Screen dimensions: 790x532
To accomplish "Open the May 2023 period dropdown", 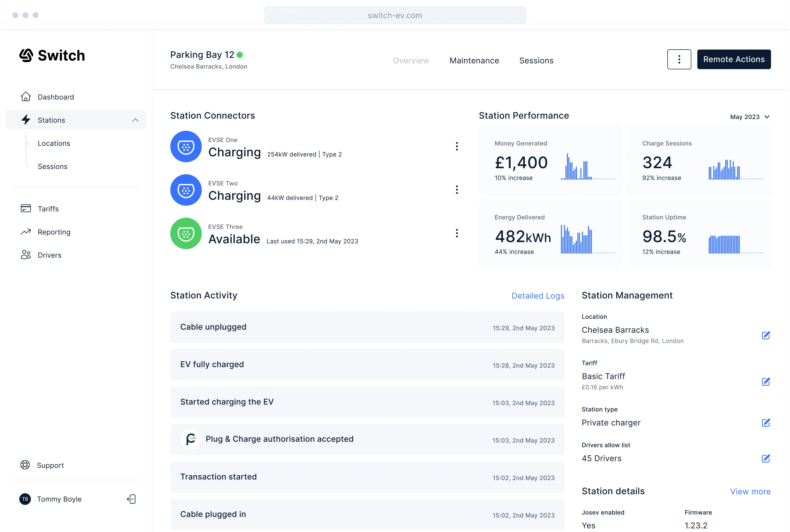I will (750, 117).
